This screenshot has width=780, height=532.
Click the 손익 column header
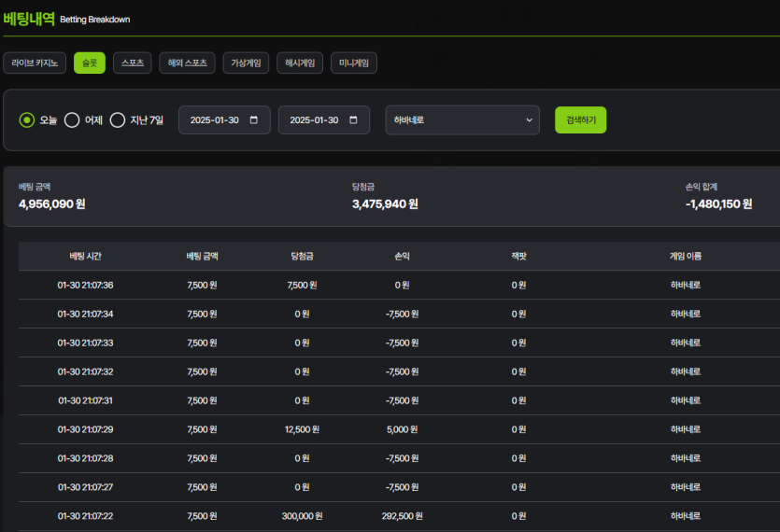402,257
